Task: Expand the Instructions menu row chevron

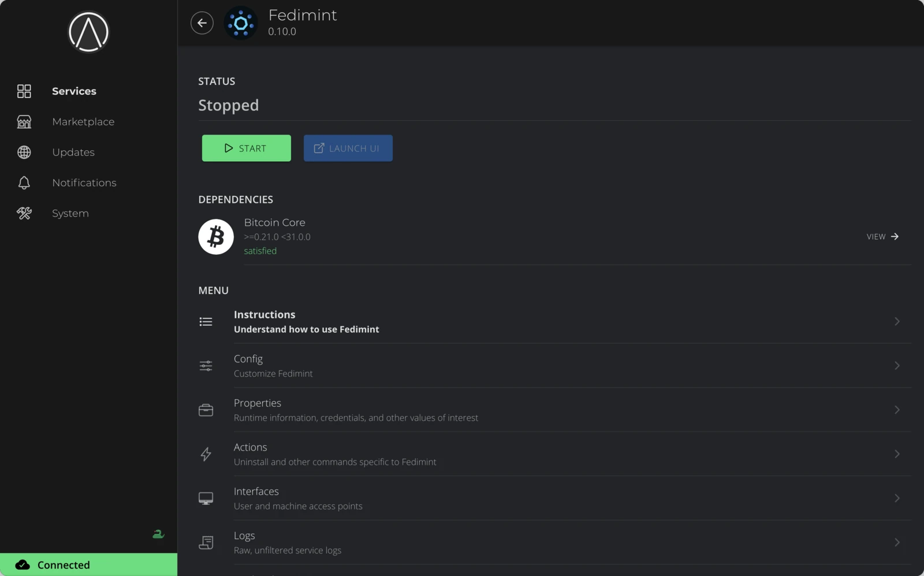Action: click(896, 321)
